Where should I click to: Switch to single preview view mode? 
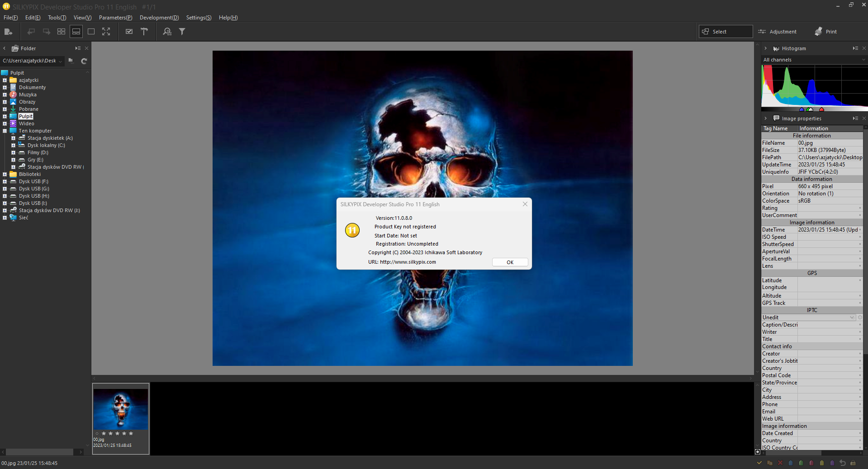click(x=91, y=32)
